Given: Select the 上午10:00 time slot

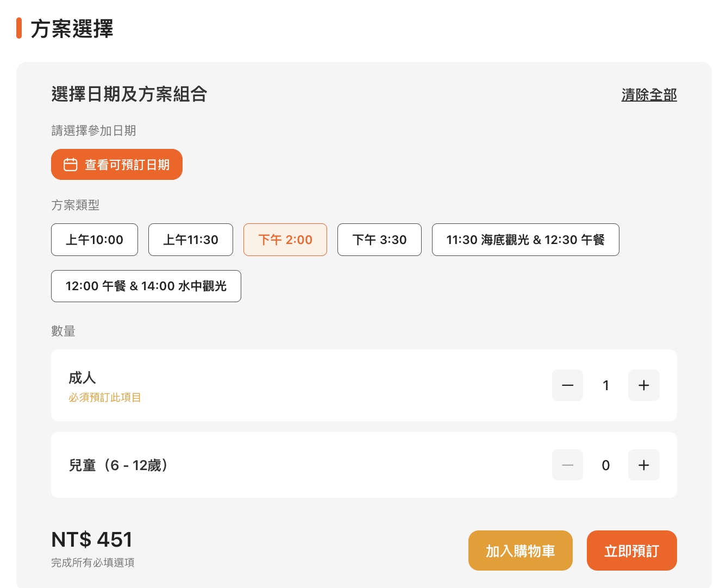Looking at the screenshot, I should 95,240.
